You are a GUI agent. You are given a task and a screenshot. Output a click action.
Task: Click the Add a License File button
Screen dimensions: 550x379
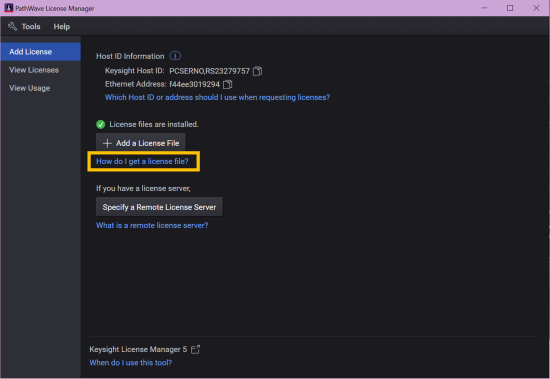pyautogui.click(x=141, y=143)
